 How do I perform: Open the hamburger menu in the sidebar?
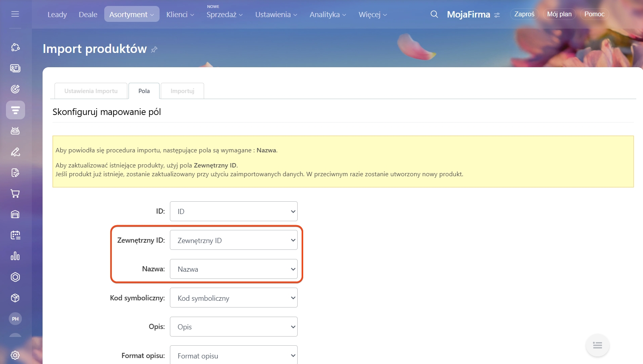(x=15, y=14)
